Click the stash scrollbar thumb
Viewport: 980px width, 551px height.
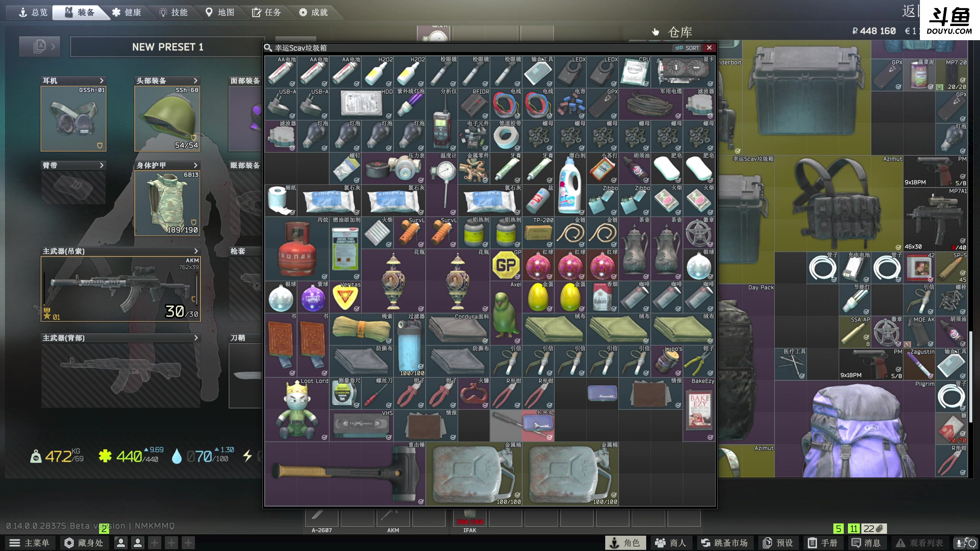[x=971, y=377]
